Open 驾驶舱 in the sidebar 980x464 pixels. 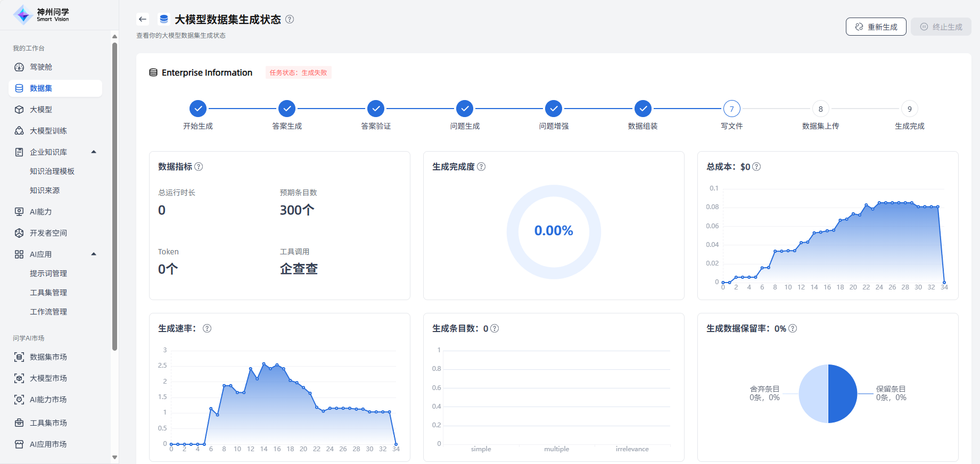point(41,67)
